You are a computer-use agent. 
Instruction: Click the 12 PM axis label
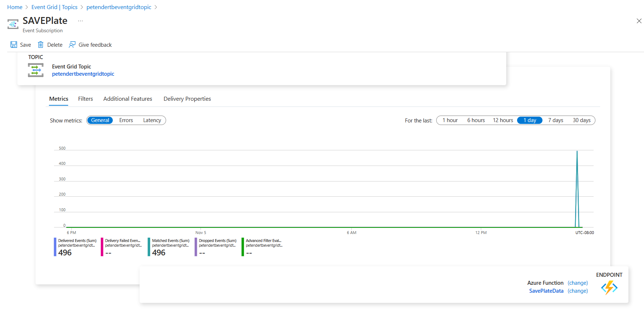(481, 233)
